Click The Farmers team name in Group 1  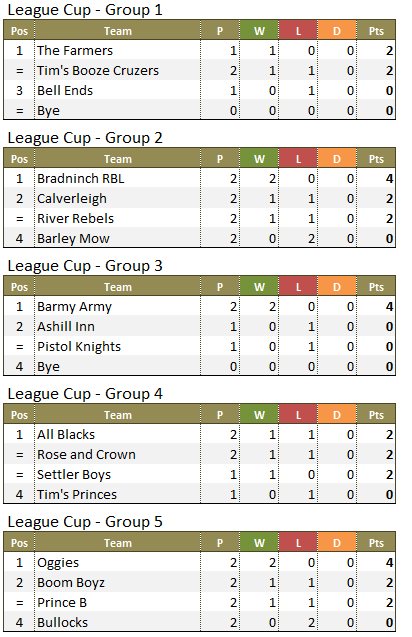click(x=75, y=50)
